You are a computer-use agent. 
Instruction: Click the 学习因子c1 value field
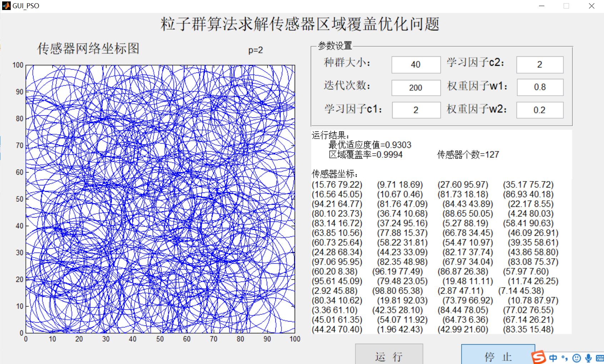(415, 110)
